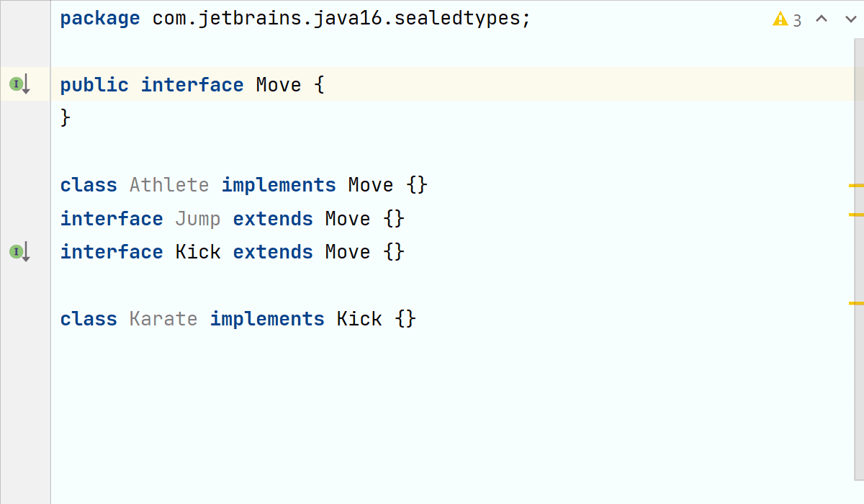Click the extends keyword on the Jump line
864x504 pixels.
273,219
